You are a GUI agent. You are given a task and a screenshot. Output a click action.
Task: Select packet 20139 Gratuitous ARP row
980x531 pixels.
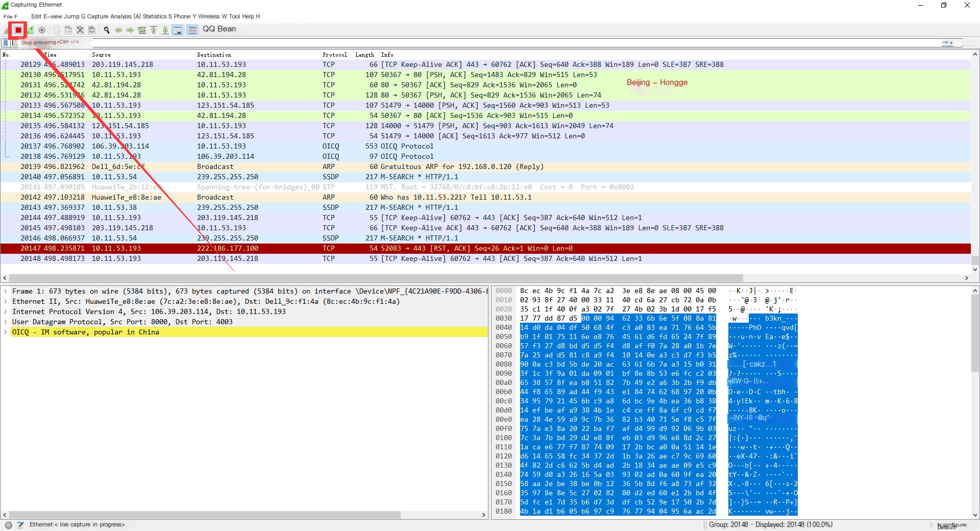[x=485, y=167]
